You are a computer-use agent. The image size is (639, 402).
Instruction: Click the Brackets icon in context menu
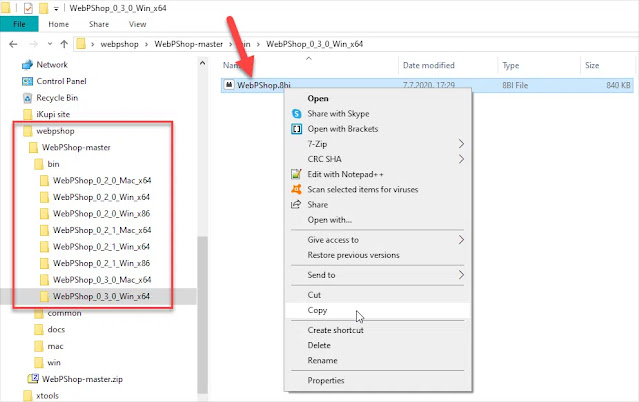coord(296,129)
